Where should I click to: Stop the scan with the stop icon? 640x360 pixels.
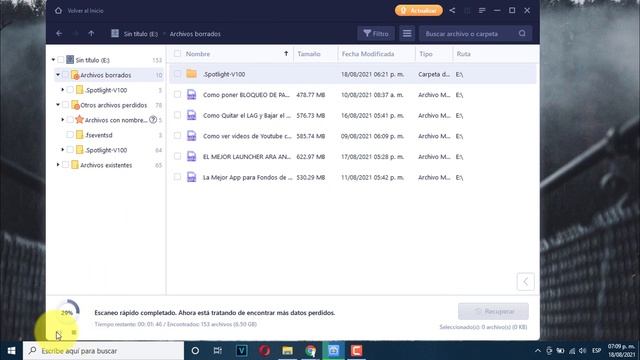pos(74,332)
